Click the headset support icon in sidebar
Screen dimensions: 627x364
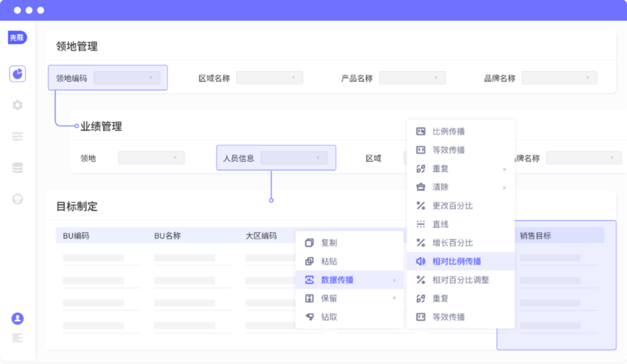pos(18,199)
